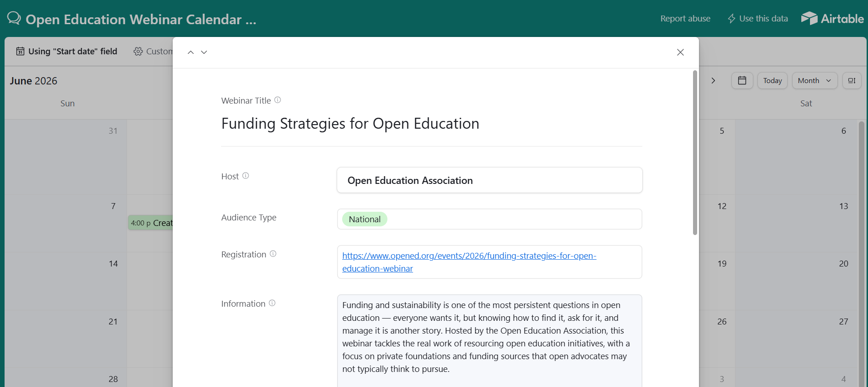Click the calendar icon next to 'Using Start date field'

[x=20, y=51]
